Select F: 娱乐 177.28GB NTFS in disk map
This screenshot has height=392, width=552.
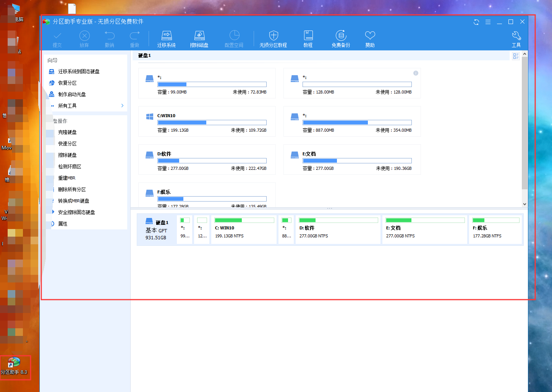tap(495, 229)
